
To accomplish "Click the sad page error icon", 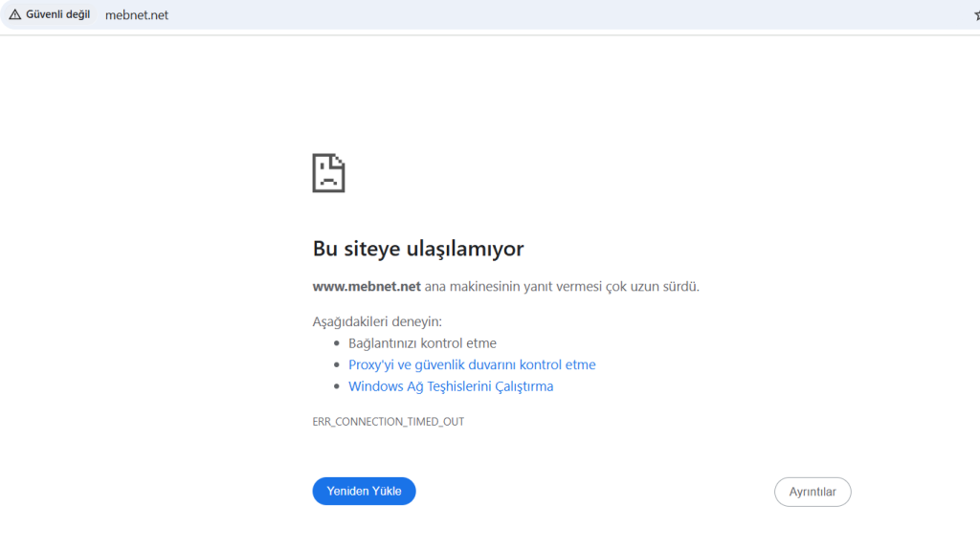I will 328,173.
